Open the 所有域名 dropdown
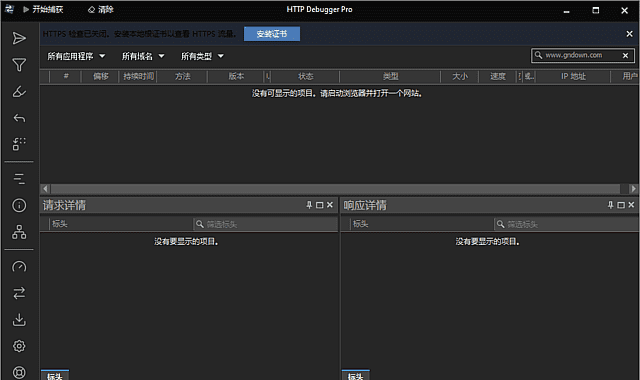Image resolution: width=640 pixels, height=380 pixels. pyautogui.click(x=143, y=56)
